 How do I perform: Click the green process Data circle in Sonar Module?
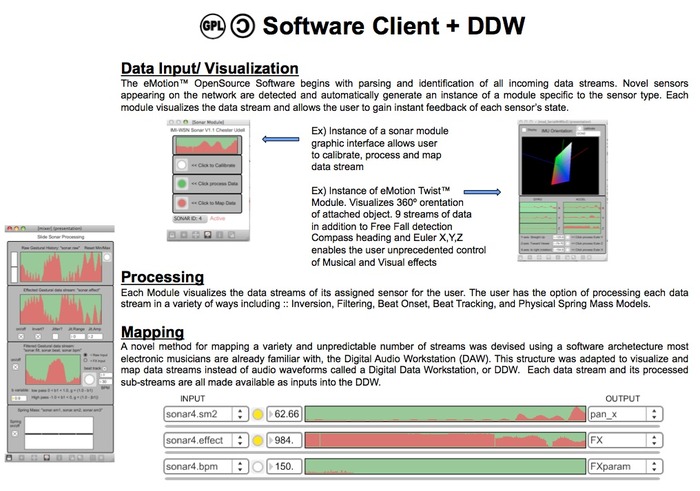[182, 184]
